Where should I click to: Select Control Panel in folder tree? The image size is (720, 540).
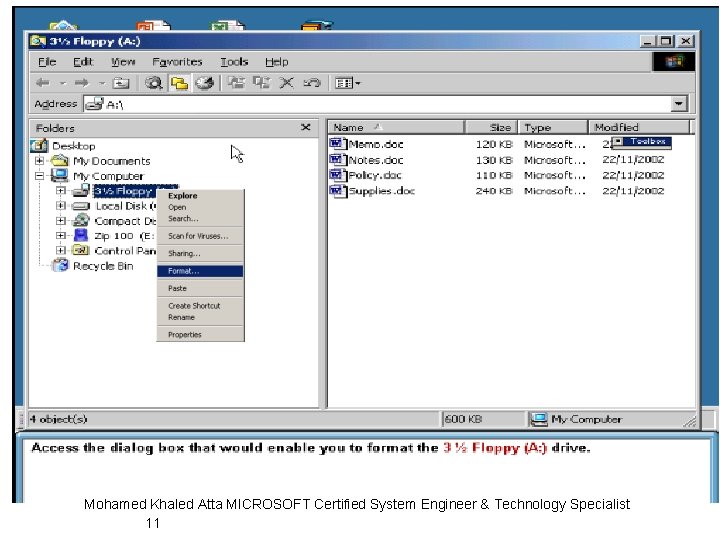(125, 251)
